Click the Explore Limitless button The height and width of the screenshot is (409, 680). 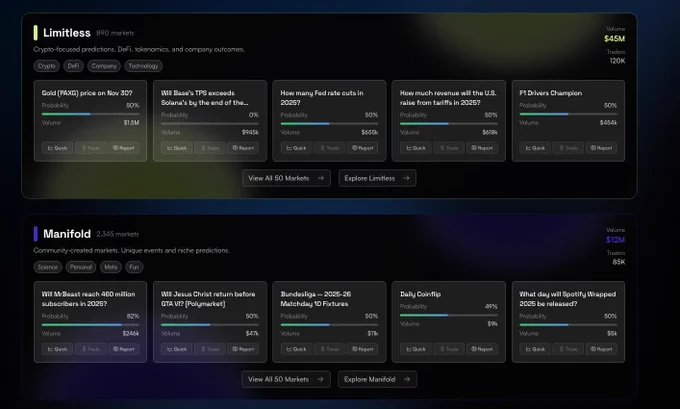[x=377, y=178]
